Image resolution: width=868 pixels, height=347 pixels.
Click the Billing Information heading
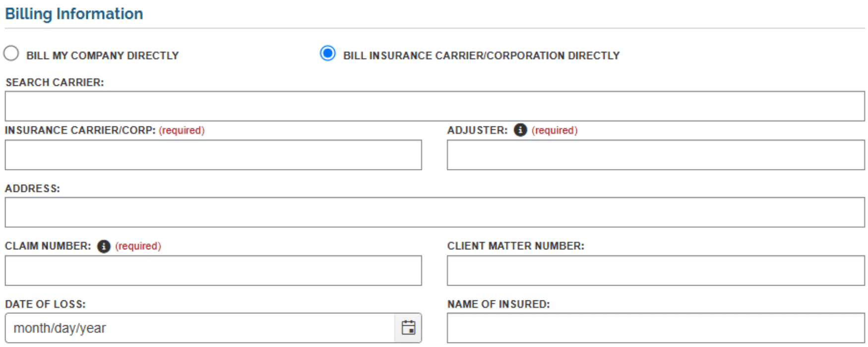click(x=74, y=14)
